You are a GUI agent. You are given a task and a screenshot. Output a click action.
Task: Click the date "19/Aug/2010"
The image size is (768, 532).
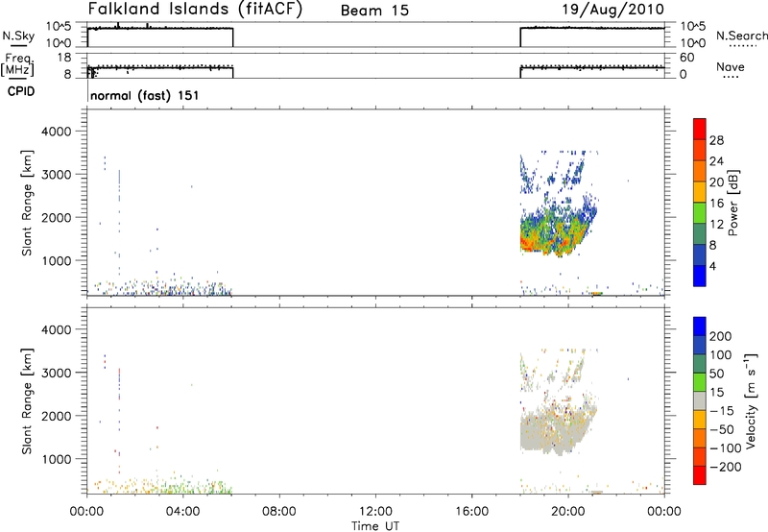click(612, 10)
